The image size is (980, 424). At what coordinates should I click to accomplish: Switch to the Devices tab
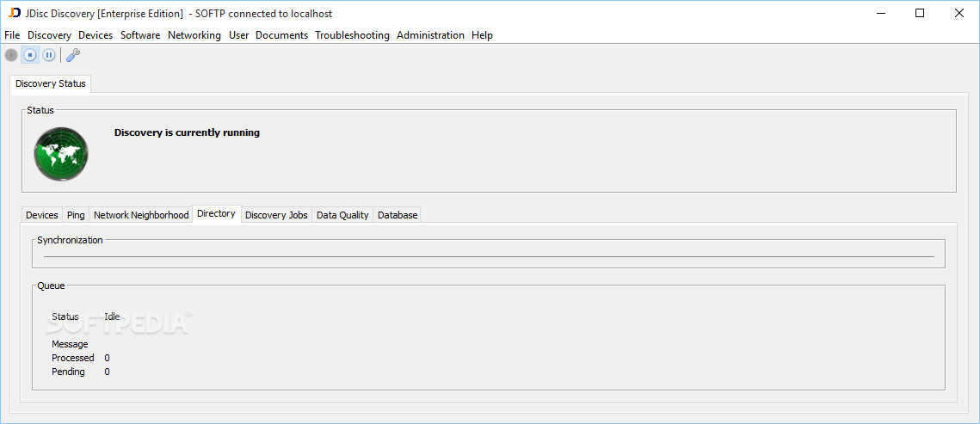click(42, 215)
